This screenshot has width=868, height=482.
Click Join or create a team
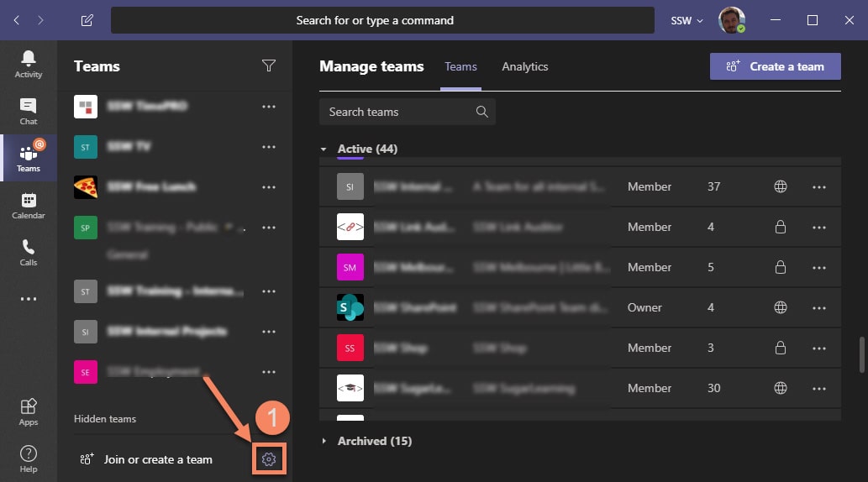(157, 459)
